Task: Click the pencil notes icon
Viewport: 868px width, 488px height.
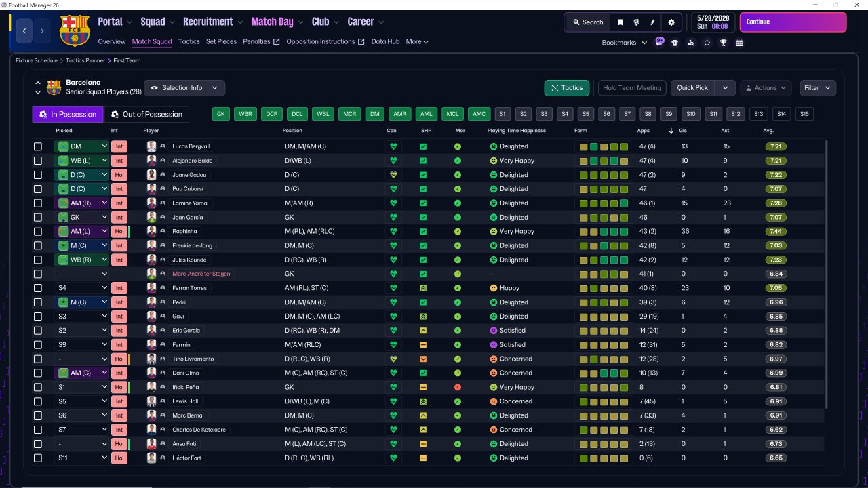Action: [653, 22]
